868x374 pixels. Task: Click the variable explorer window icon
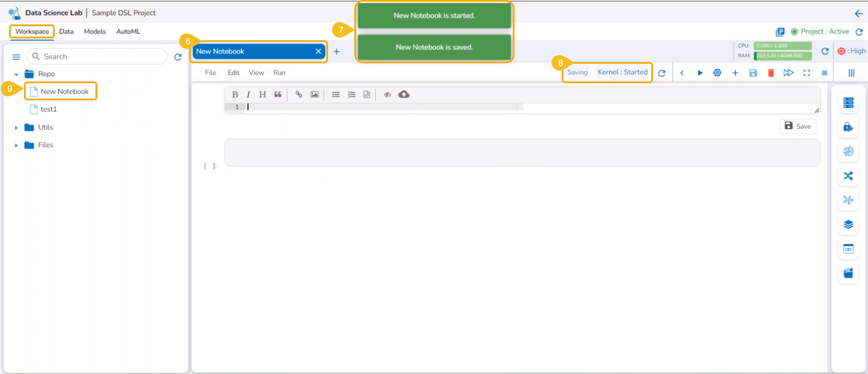point(849,249)
